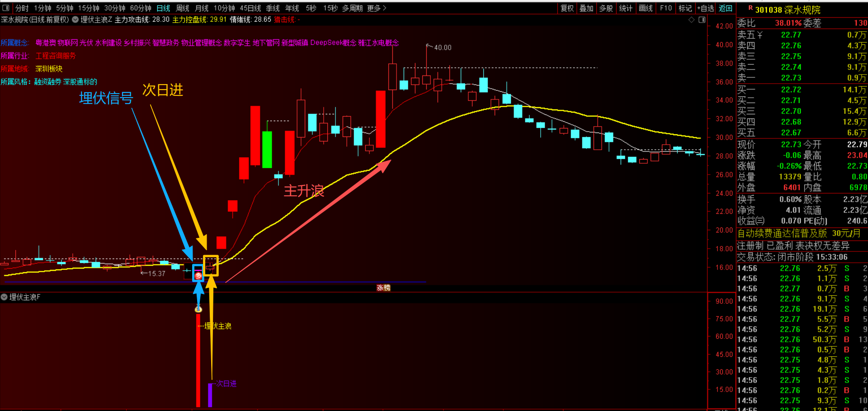Click the 叠加 overlay button
Screen dimensions: 868x411
click(x=586, y=8)
